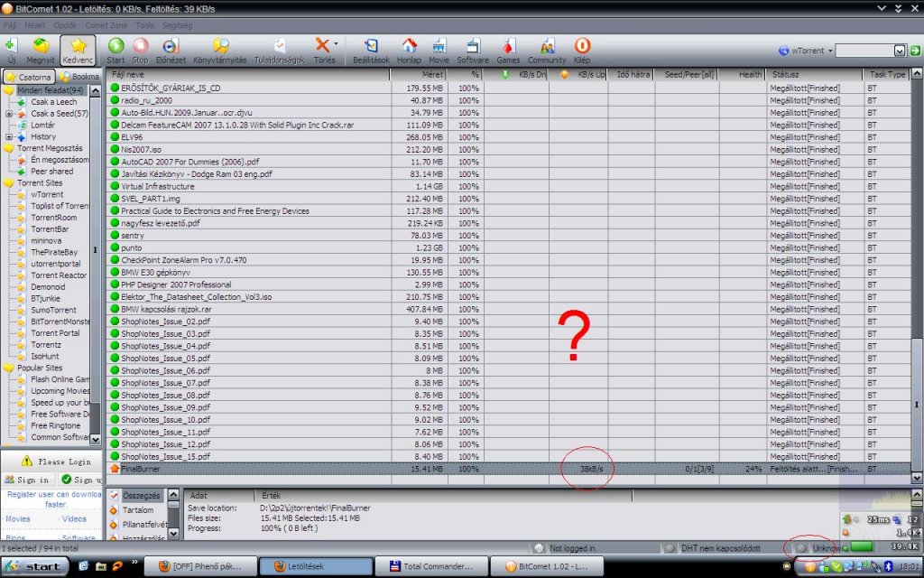
Task: Select the Nis2007.iso torrent row
Action: coord(509,149)
